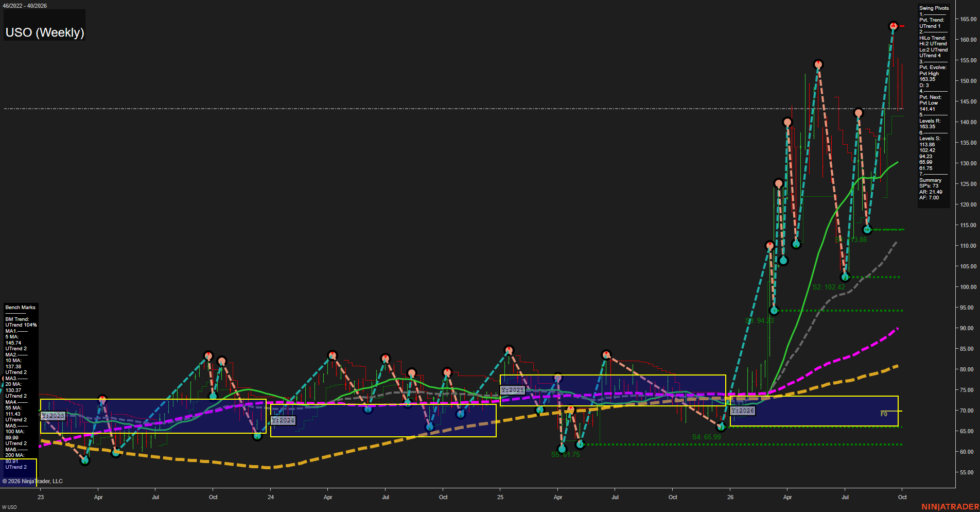Click the "23" year label on time axis

coord(41,497)
